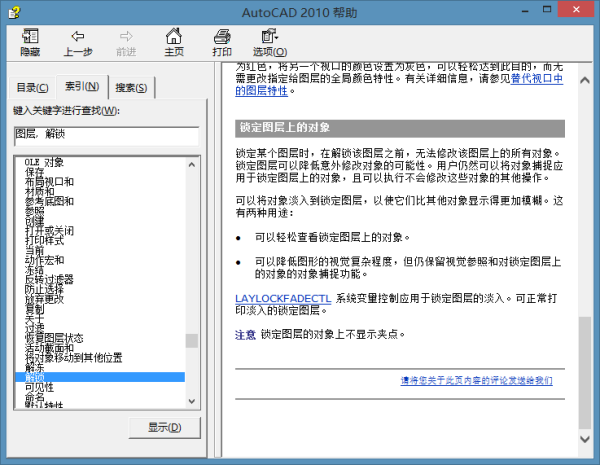
Task: Open the LAYLOCKFADECTL link
Action: (x=283, y=299)
